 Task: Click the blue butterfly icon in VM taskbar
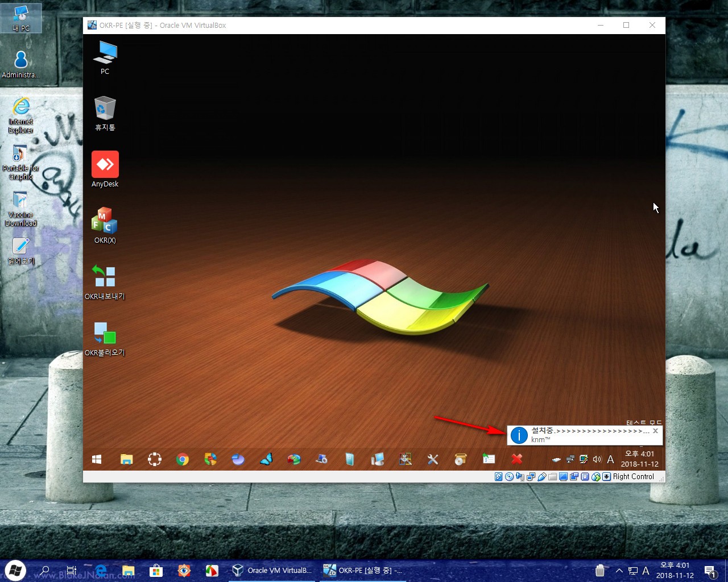coord(266,459)
